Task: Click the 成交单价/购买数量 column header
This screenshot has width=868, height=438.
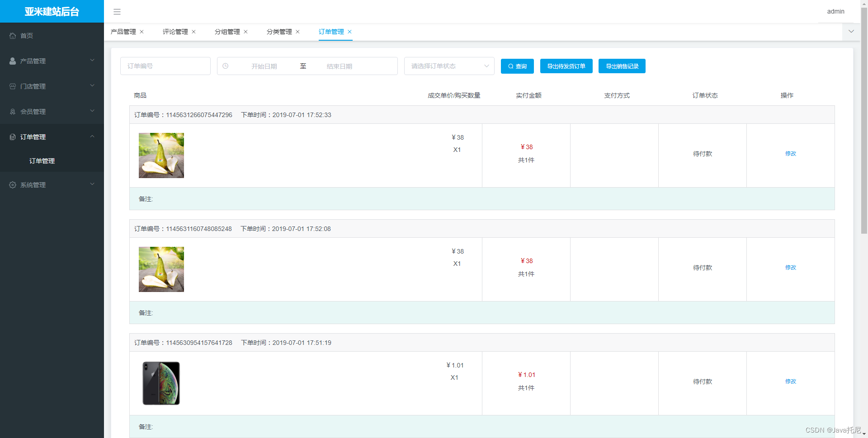Action: (454, 95)
